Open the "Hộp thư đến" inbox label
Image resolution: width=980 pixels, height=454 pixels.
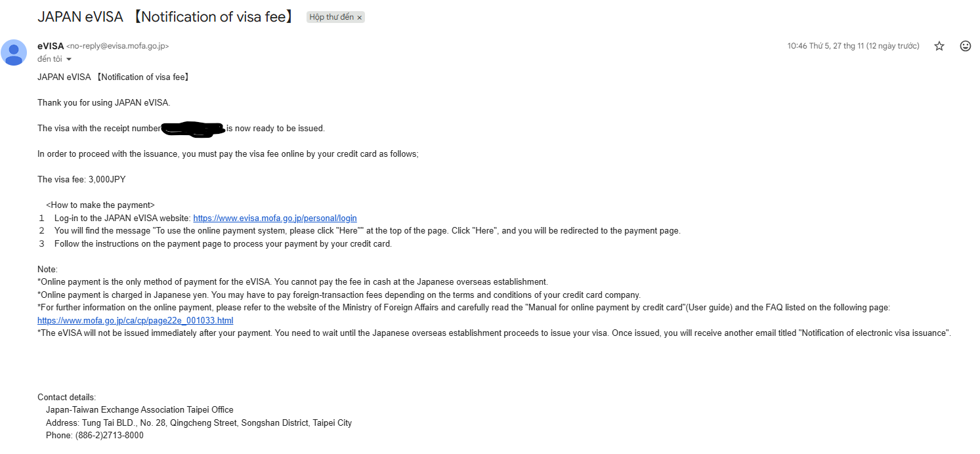(331, 18)
